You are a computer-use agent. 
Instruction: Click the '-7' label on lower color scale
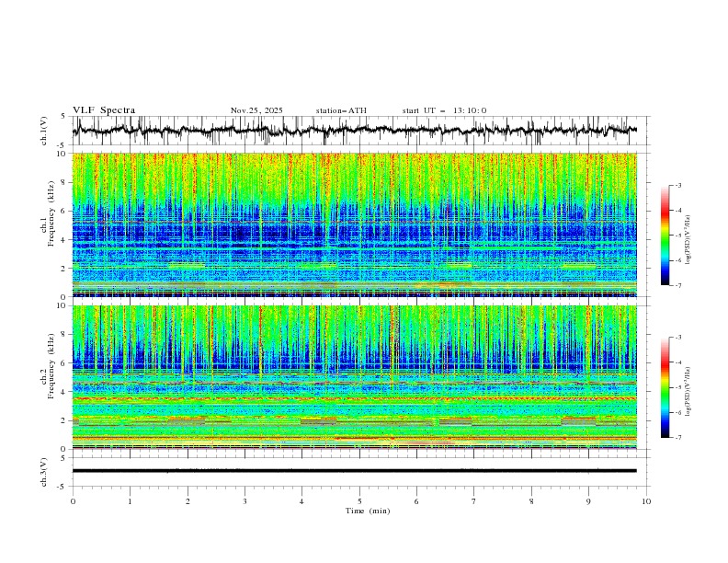(677, 437)
